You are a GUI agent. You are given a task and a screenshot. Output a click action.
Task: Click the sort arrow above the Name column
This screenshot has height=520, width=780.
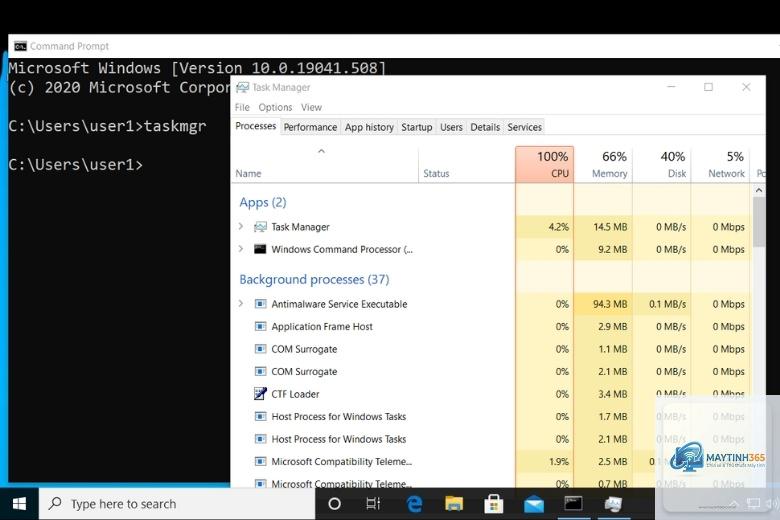321,151
